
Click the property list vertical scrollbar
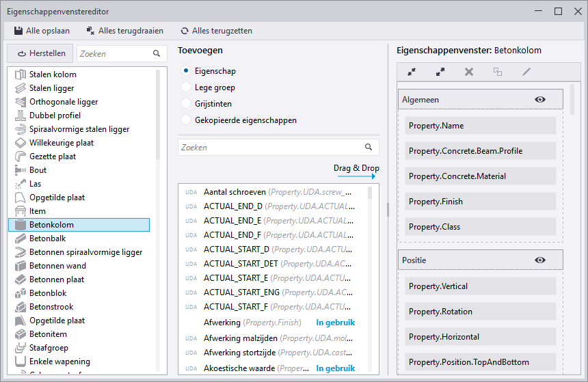pos(371,193)
